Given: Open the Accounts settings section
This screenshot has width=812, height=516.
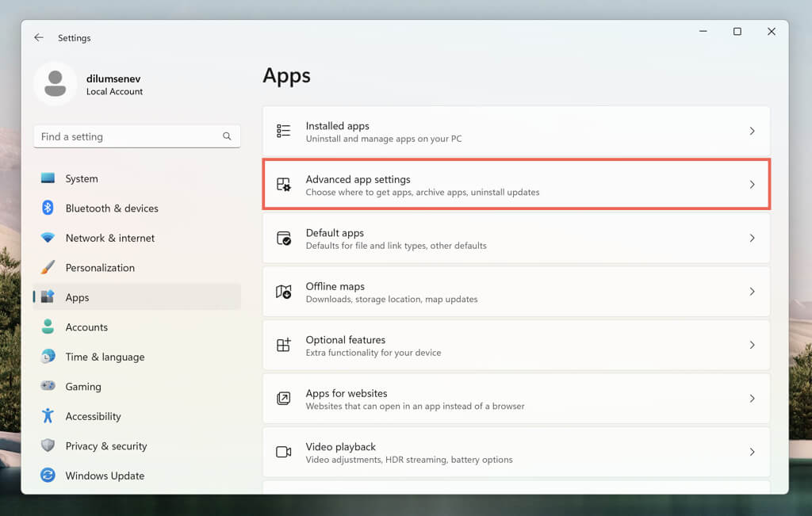Looking at the screenshot, I should point(86,327).
